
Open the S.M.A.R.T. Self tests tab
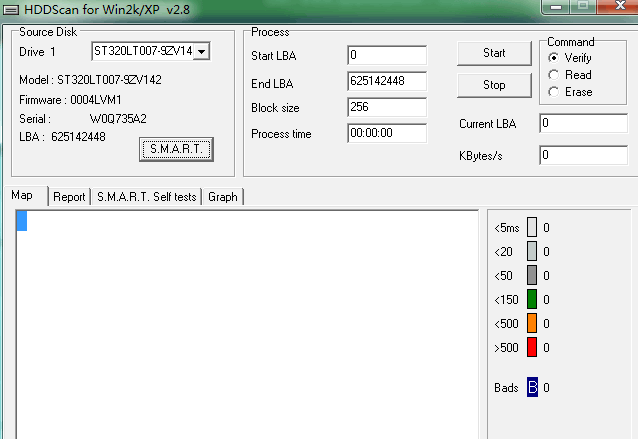(x=146, y=197)
